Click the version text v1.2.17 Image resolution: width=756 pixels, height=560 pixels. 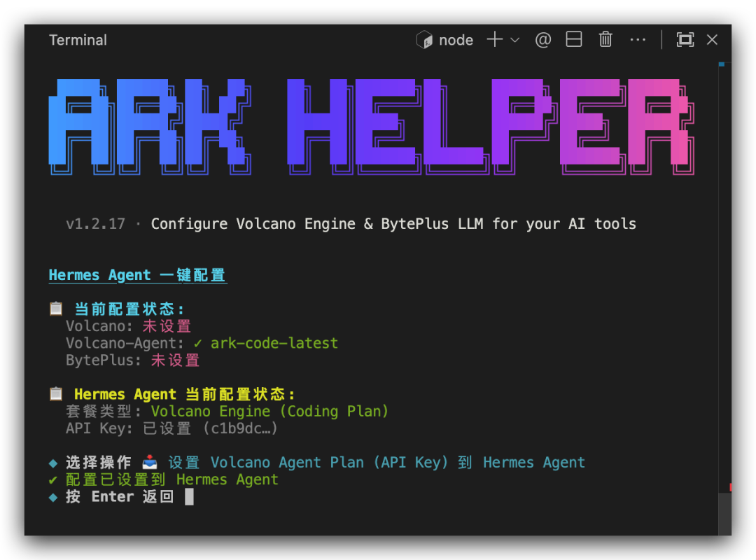tap(95, 224)
